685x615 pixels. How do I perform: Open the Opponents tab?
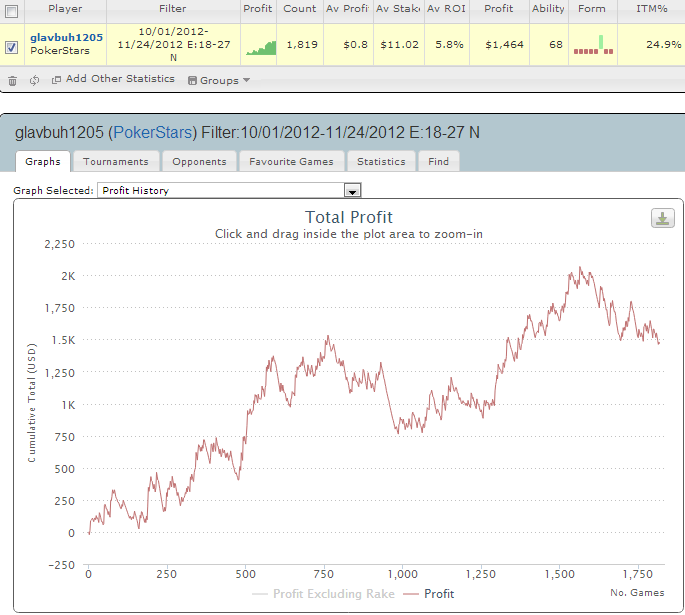point(198,161)
